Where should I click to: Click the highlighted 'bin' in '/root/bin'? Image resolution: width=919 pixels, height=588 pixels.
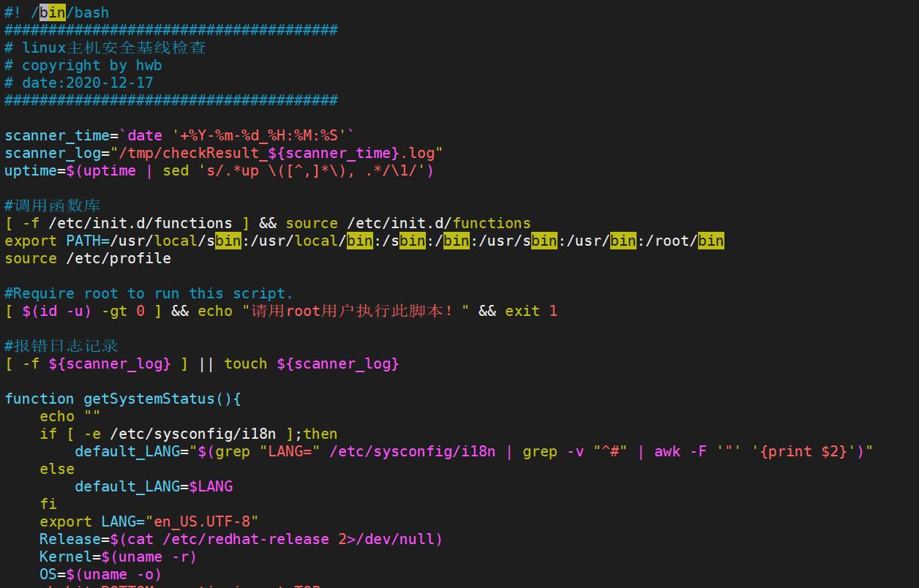pos(711,241)
